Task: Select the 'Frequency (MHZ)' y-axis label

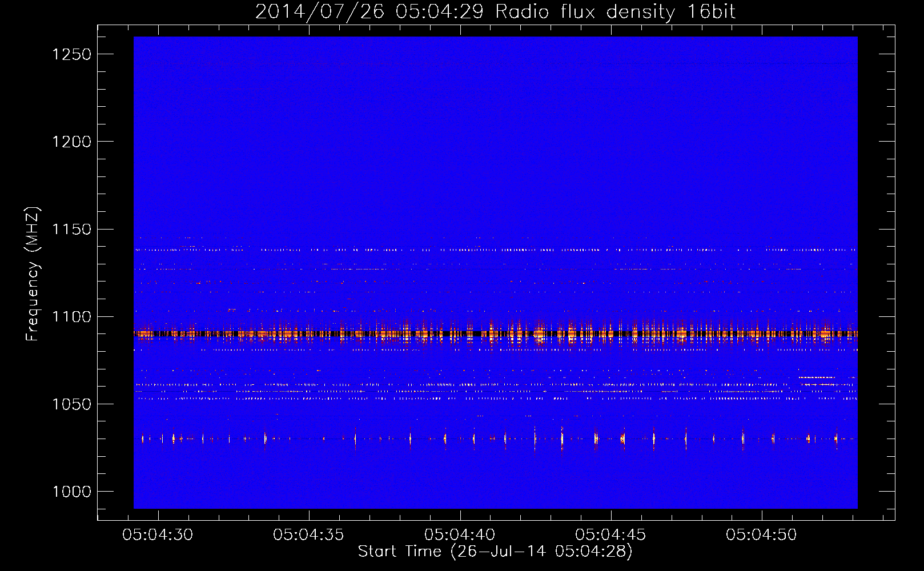Action: [33, 274]
